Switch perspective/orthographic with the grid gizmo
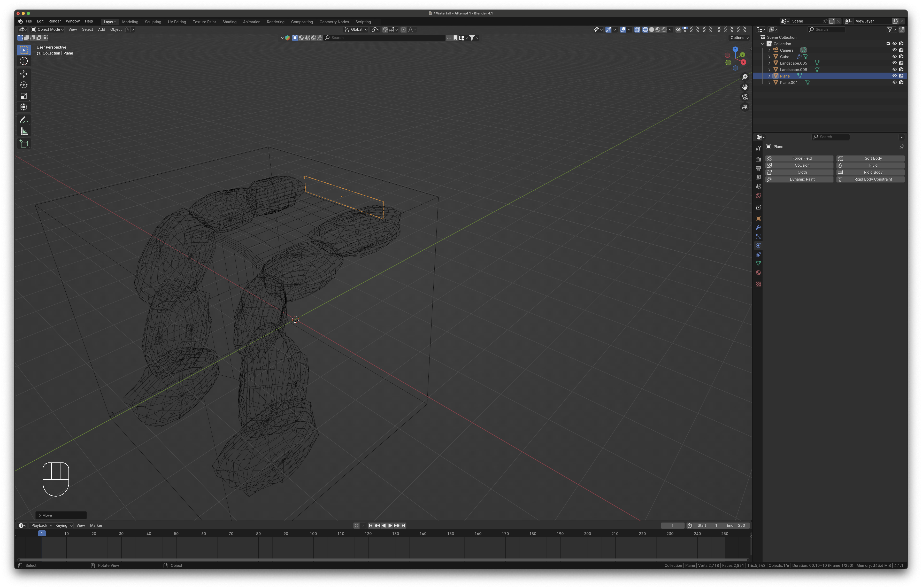 pos(745,107)
